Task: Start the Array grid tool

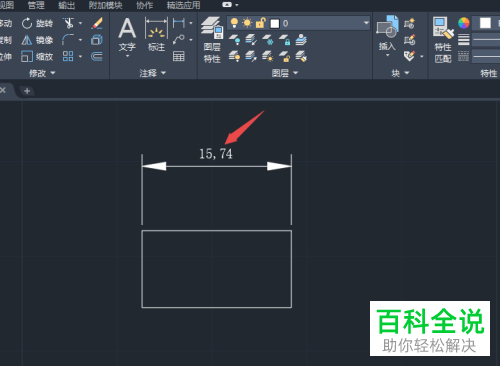Action: tap(68, 56)
